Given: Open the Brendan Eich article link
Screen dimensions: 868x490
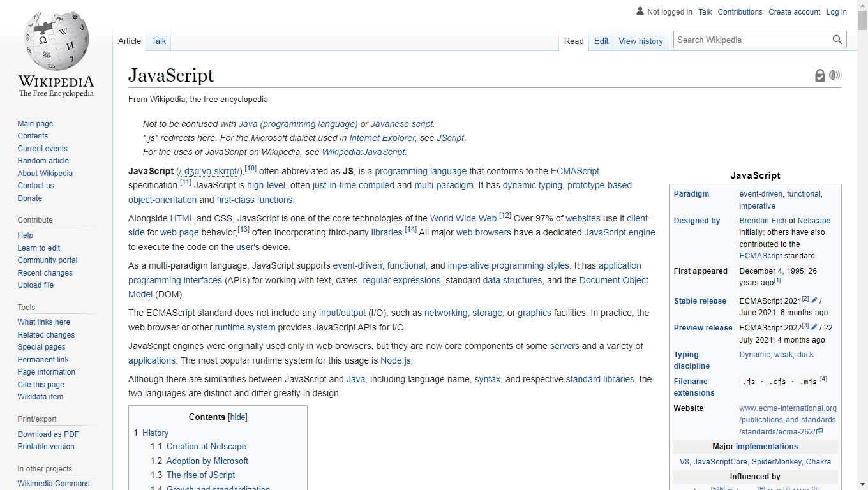Looking at the screenshot, I should click(x=763, y=220).
